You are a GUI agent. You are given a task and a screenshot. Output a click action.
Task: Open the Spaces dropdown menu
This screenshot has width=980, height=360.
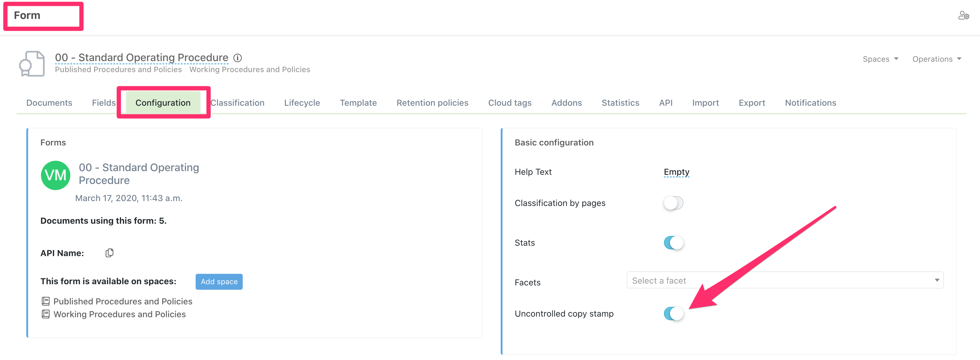click(880, 59)
